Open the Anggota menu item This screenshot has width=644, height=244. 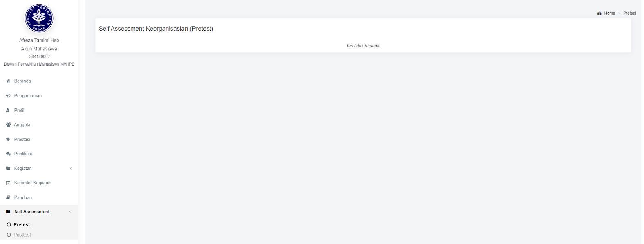click(x=22, y=125)
